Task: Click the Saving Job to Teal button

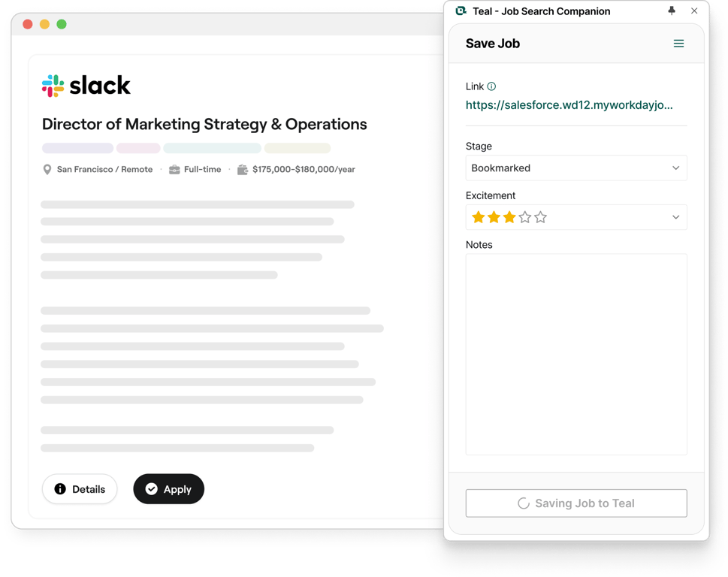Action: pos(576,503)
